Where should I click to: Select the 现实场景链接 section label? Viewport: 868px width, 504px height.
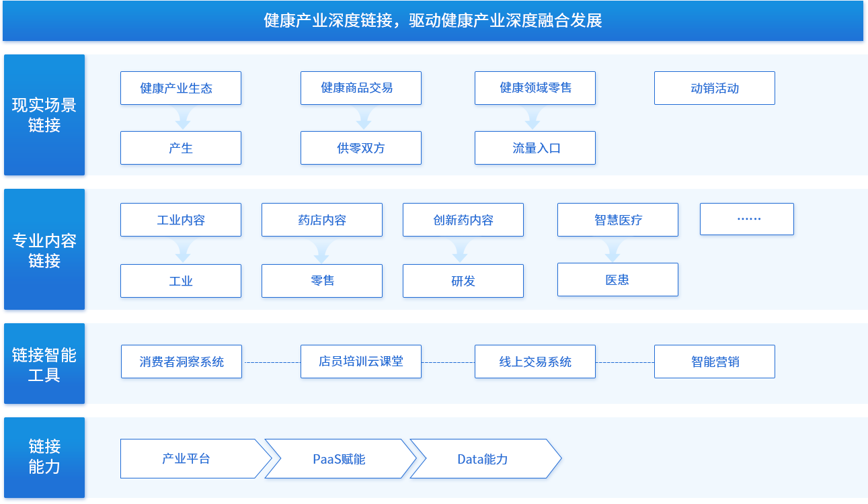tap(44, 115)
